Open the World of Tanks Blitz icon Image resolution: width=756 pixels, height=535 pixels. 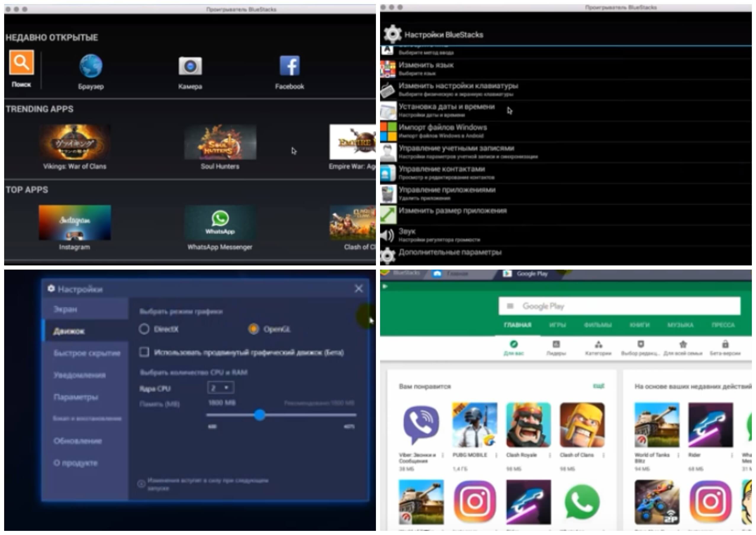click(x=657, y=425)
